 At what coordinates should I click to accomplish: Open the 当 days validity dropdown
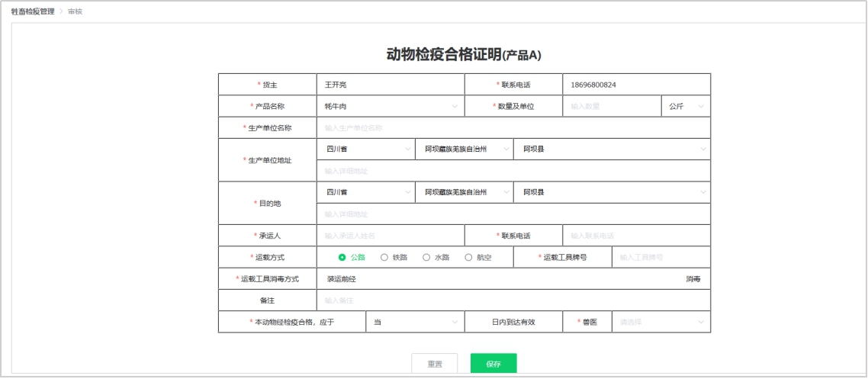click(415, 322)
